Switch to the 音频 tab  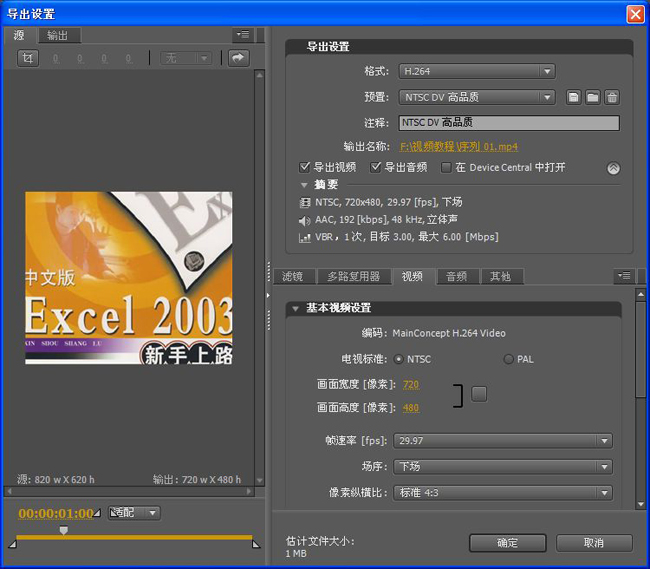(456, 277)
